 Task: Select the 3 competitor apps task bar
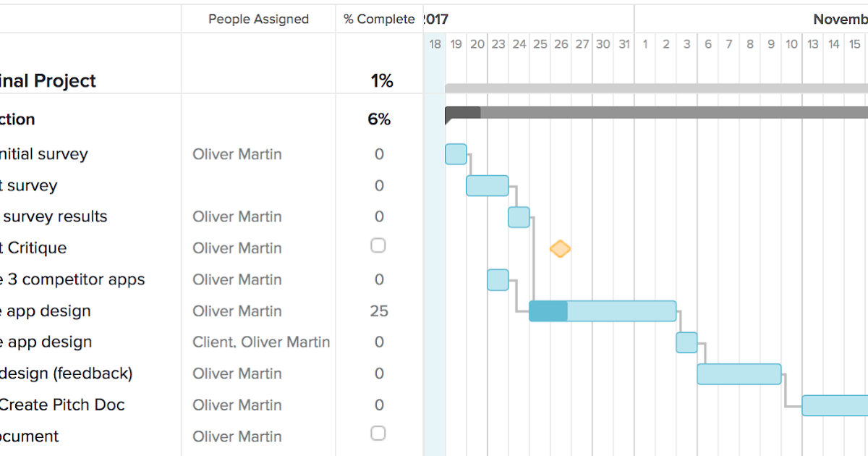(x=498, y=279)
